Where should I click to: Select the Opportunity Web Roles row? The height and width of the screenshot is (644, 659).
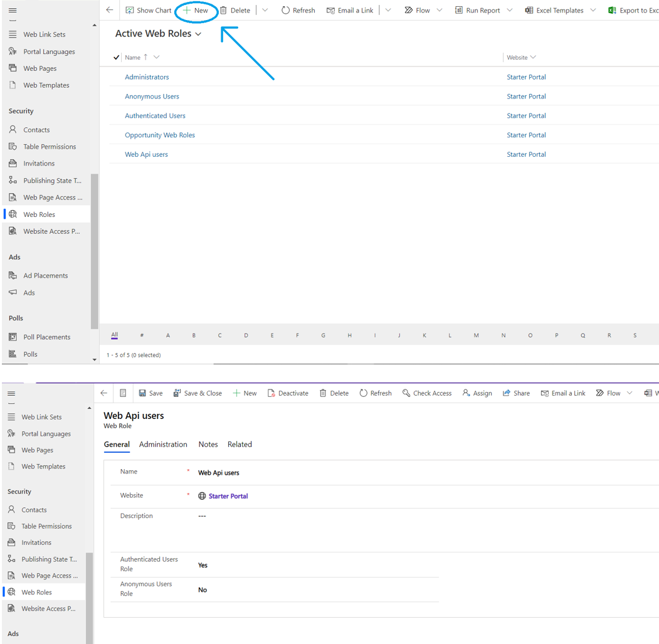[x=160, y=135]
